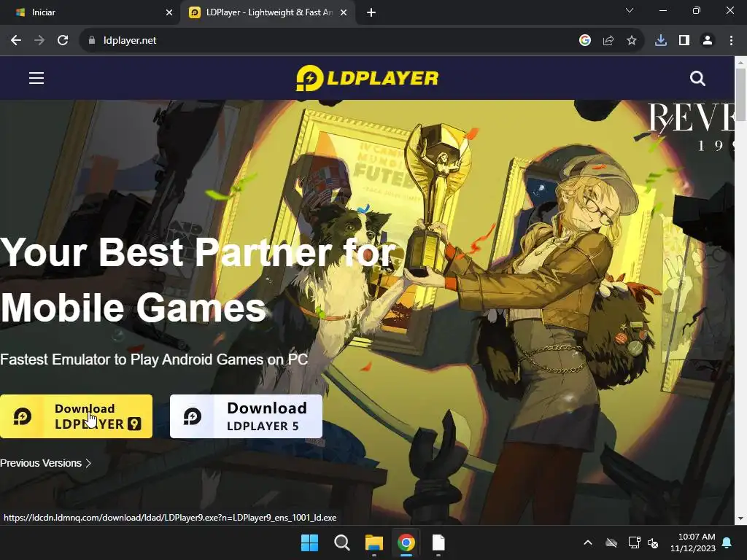Click the OneDrive cloud tray icon

tap(611, 542)
